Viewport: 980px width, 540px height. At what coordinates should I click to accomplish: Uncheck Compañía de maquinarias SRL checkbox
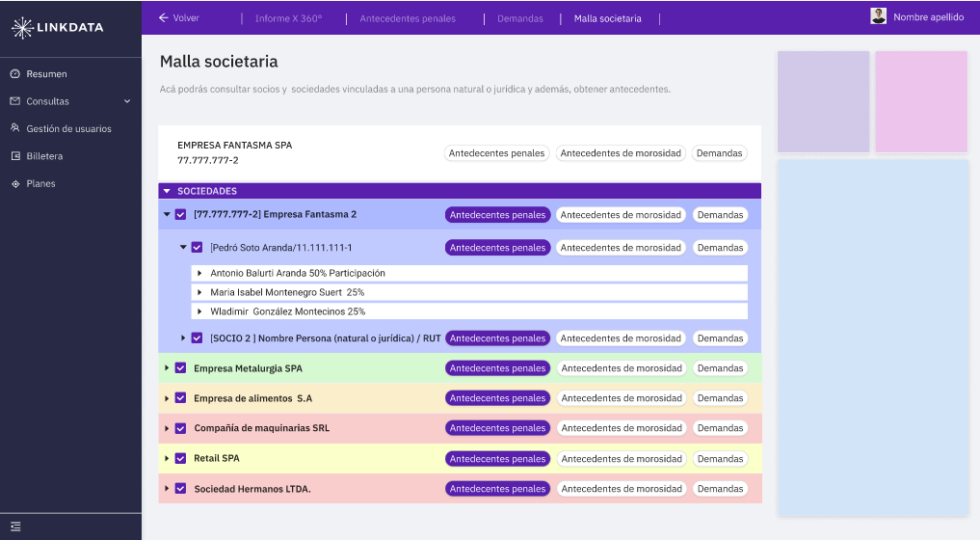pos(180,428)
